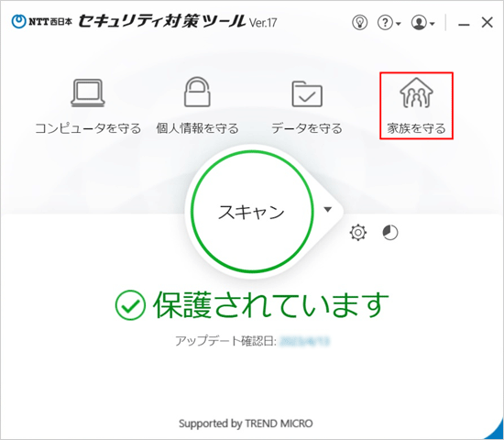Click the データを守る label
Screen dimensions: 504x440
pos(307,128)
